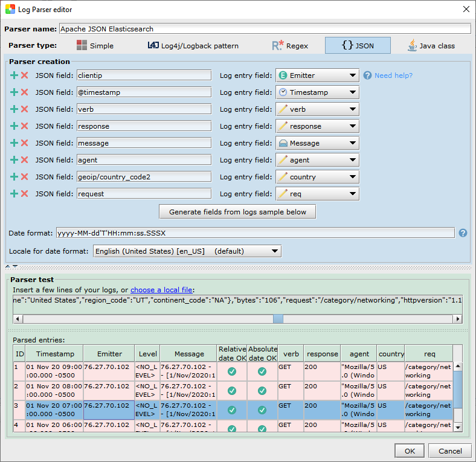Select the JSON parser type

[358, 45]
